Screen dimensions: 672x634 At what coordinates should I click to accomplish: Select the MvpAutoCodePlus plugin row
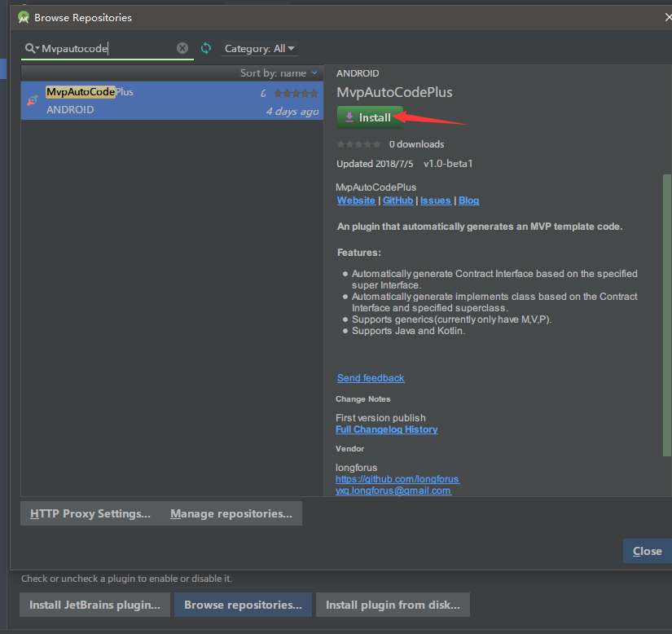[172, 101]
